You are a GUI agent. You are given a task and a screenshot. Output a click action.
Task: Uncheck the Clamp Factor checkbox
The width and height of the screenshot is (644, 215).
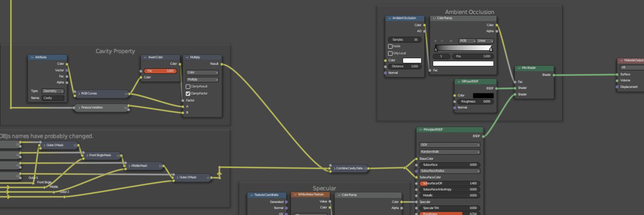click(x=188, y=93)
